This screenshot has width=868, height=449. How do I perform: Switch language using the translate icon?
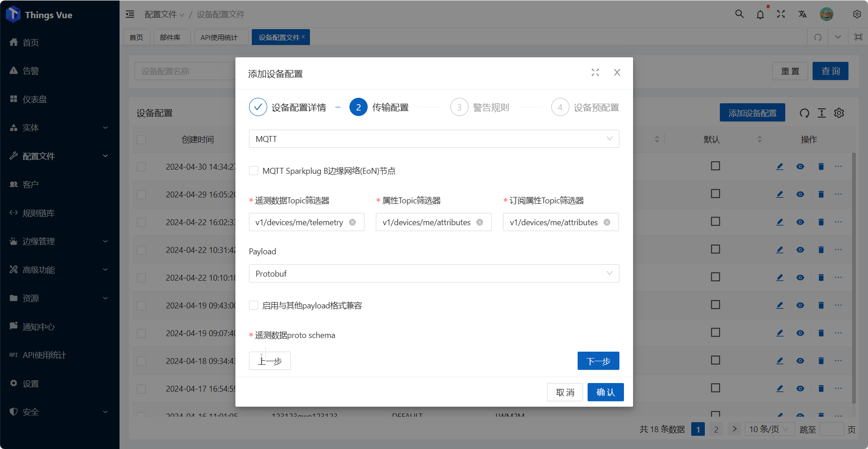[802, 14]
